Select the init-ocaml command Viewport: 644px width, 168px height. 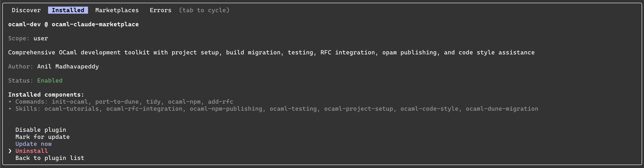[71, 102]
